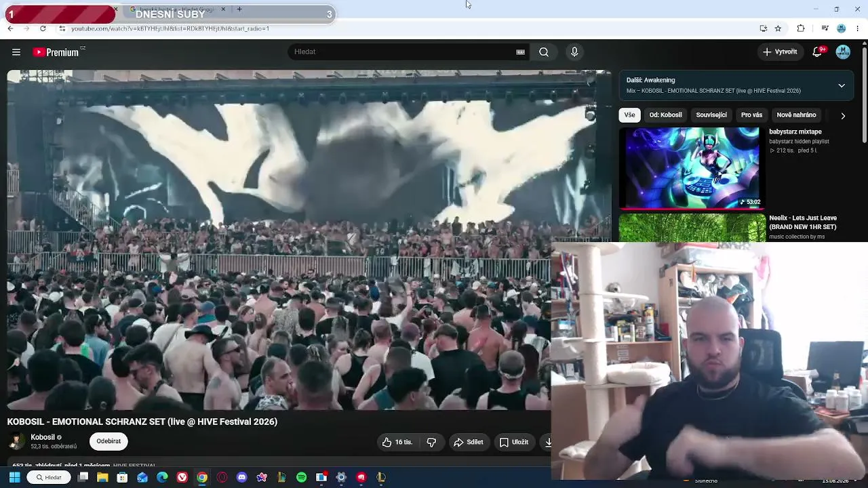This screenshot has width=868, height=488.
Task: Click the 'Vytvořit' create button
Action: tap(780, 52)
